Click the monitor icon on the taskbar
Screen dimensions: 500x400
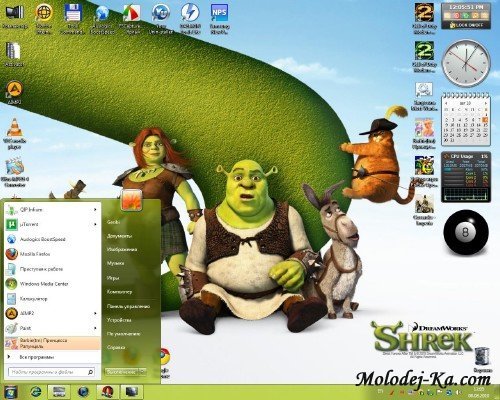131,391
